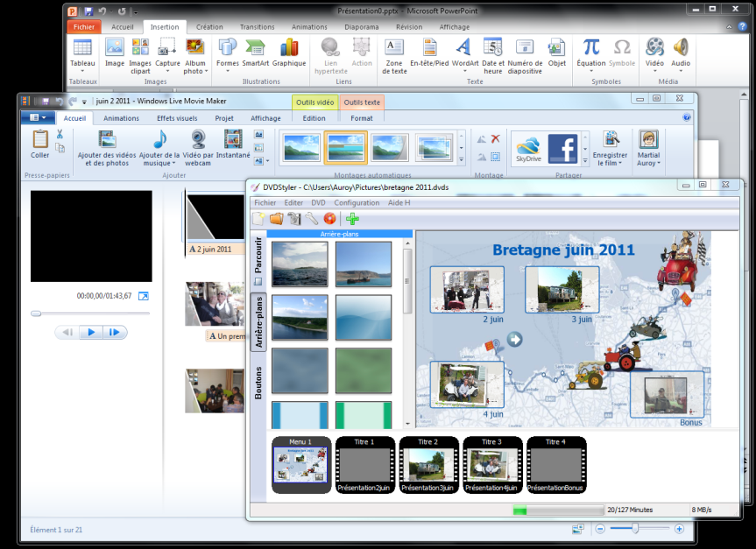
Task: Share the movie on Facebook
Action: click(562, 148)
